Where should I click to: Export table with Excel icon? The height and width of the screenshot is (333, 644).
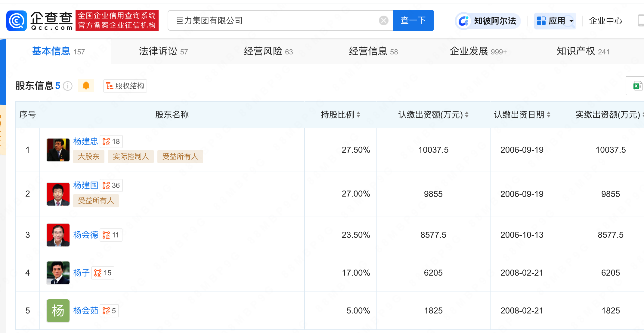[x=637, y=86]
